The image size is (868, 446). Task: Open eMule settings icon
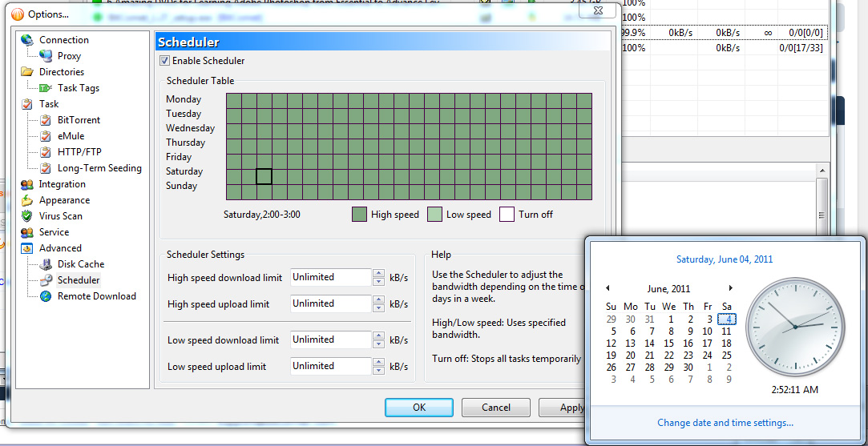point(46,136)
